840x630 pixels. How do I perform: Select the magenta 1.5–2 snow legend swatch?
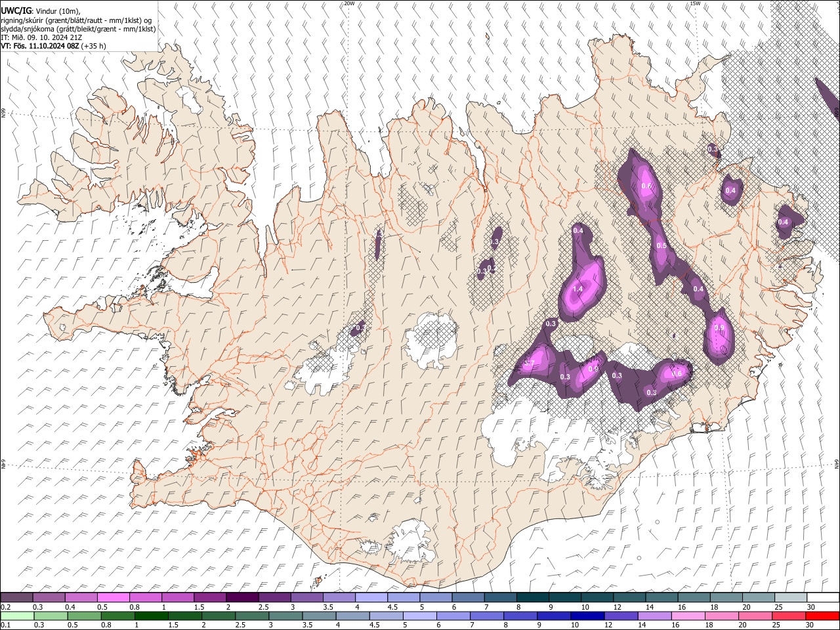tap(210, 597)
